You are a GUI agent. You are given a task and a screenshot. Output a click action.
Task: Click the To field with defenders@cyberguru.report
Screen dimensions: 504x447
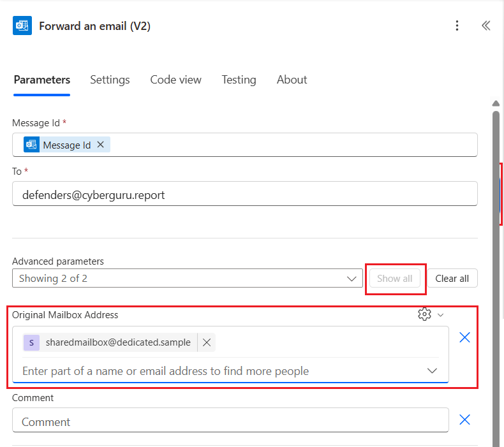pyautogui.click(x=245, y=194)
